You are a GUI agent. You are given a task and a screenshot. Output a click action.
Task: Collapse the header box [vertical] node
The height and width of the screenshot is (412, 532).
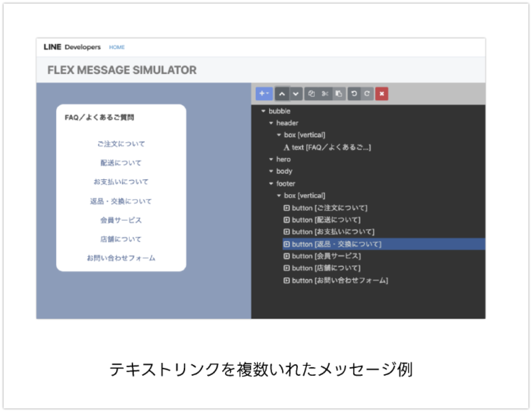[278, 135]
